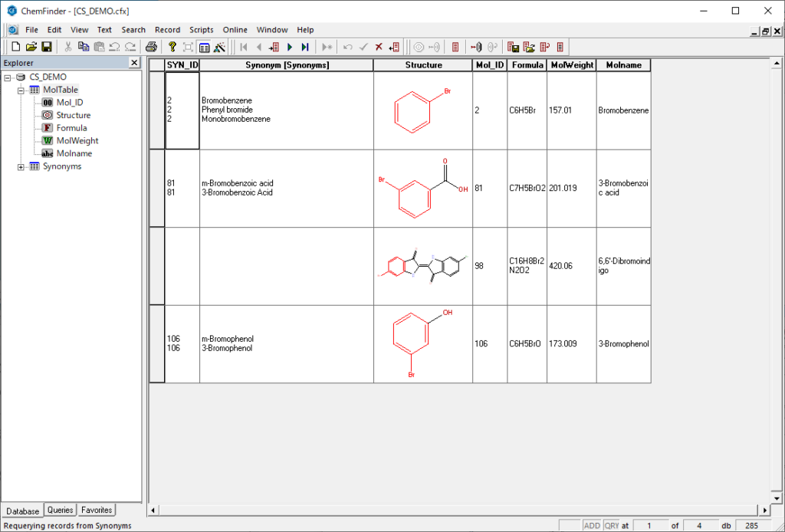This screenshot has width=785, height=532.
Task: Collapse the CS_DEMO tree node
Action: click(8, 77)
